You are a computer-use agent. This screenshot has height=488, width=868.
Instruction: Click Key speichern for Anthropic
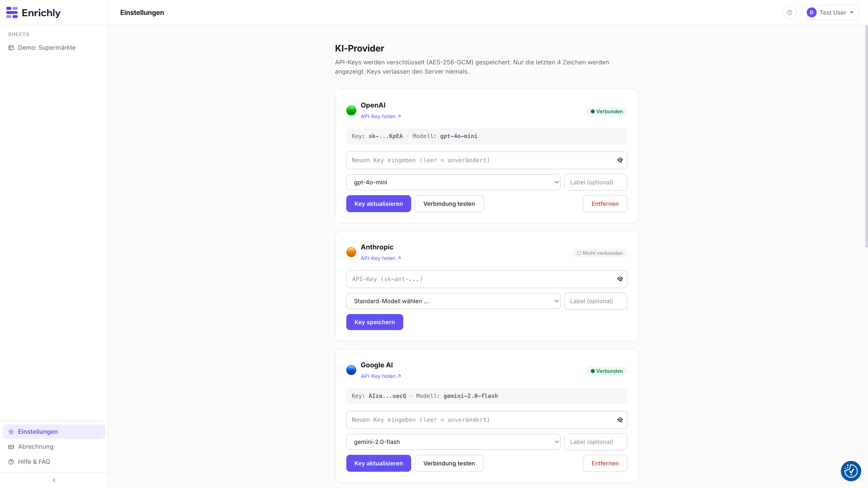[x=375, y=322]
